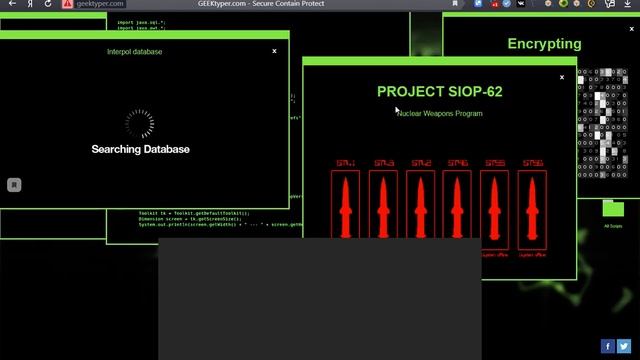Reload the page with the refresh icon

point(48,4)
